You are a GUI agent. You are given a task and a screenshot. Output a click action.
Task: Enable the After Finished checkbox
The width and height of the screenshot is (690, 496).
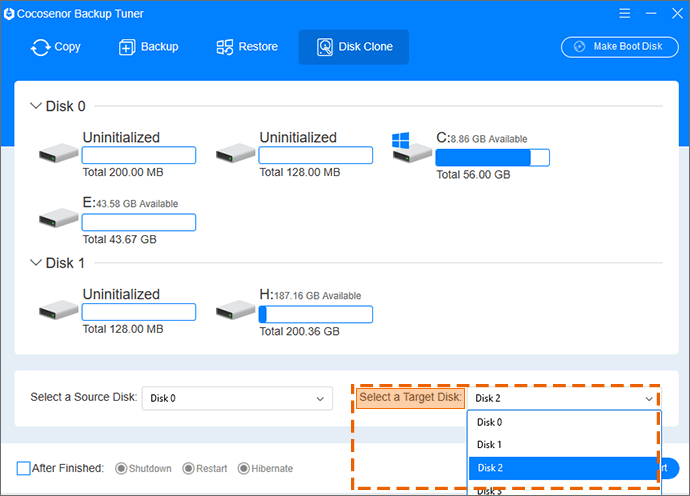(x=23, y=468)
